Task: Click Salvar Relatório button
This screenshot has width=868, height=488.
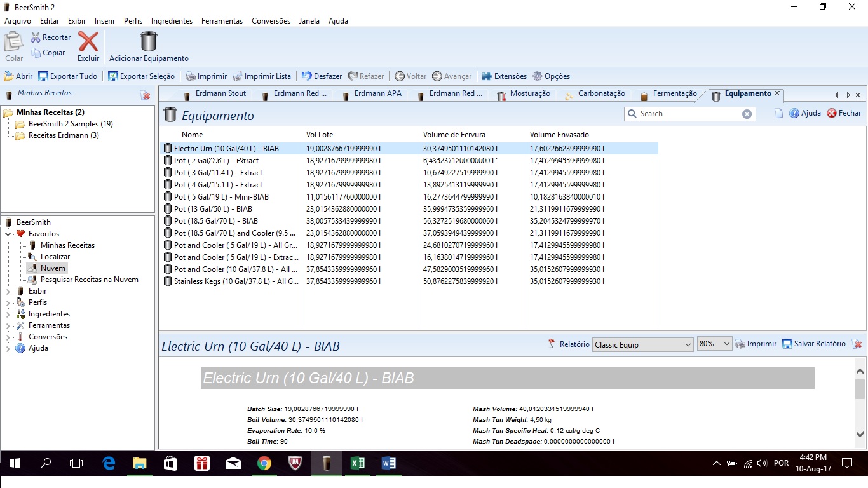Action: click(814, 344)
